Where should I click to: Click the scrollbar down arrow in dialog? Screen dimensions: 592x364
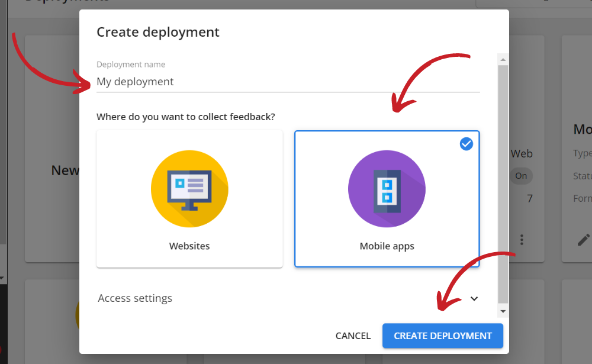coord(503,311)
